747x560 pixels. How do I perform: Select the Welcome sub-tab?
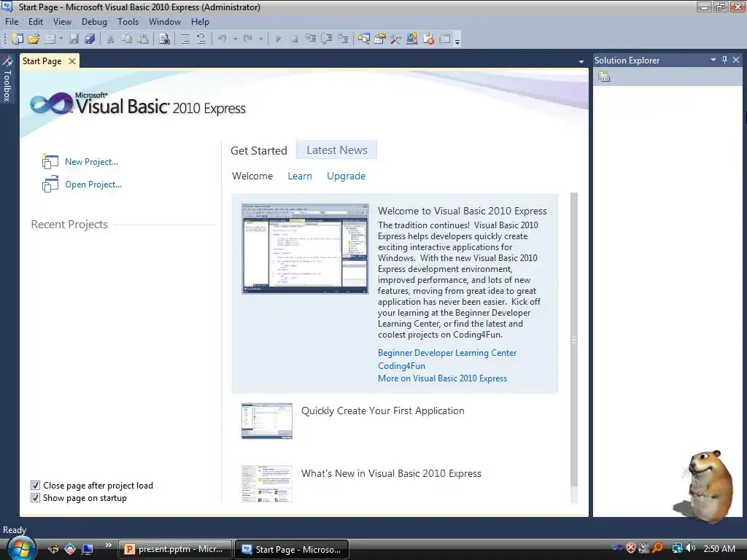252,176
